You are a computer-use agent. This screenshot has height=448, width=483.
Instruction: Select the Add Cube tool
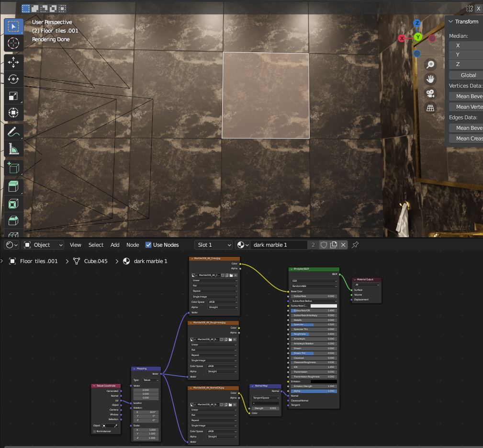[x=13, y=168]
